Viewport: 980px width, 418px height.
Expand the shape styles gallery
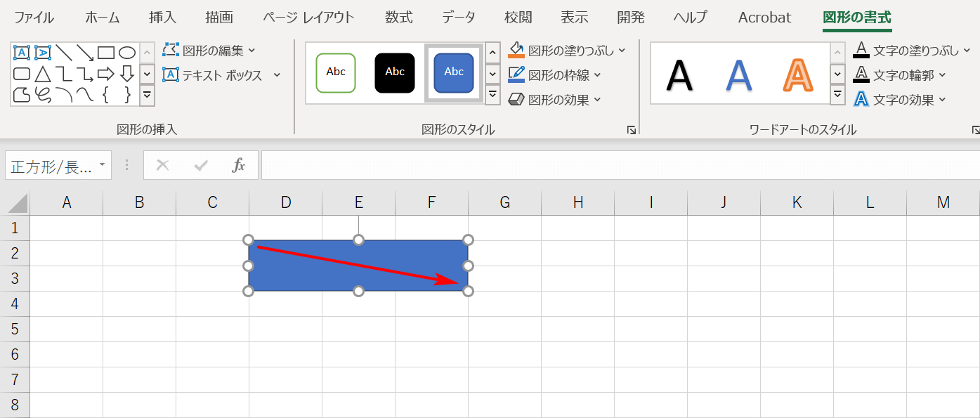493,93
